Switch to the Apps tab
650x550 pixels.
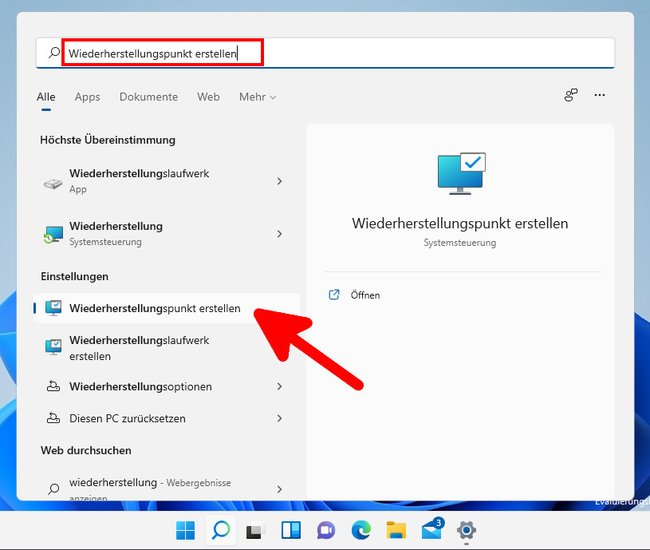point(87,97)
